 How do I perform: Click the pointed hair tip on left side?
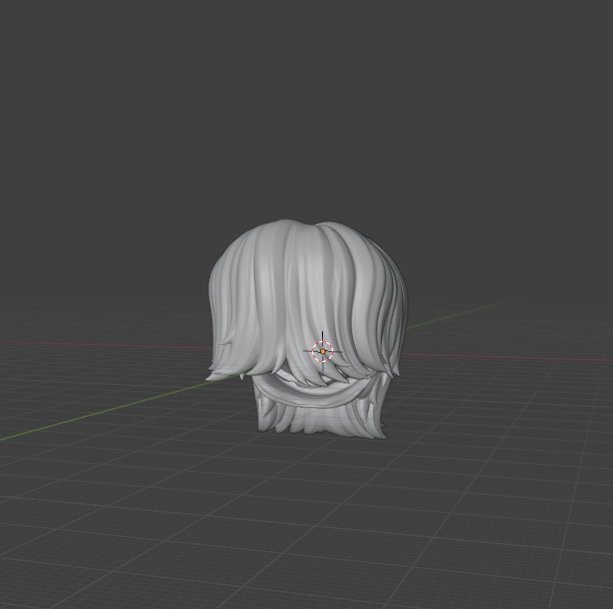pos(211,377)
